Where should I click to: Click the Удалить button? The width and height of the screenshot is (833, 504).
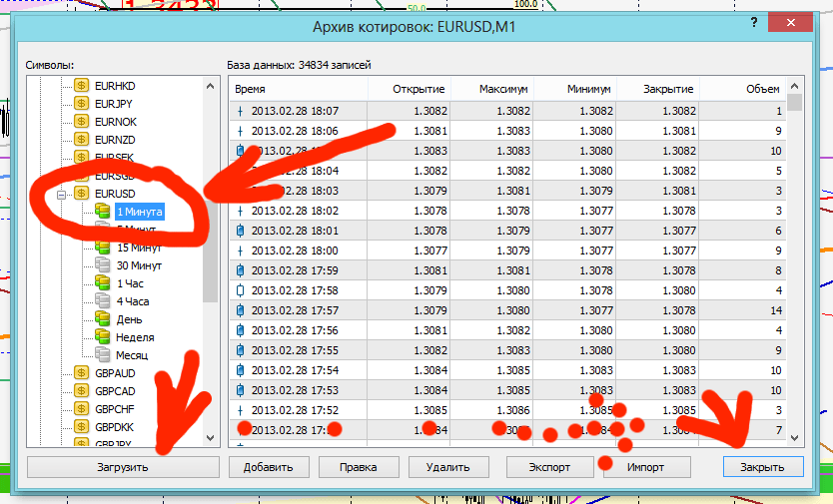pos(447,466)
